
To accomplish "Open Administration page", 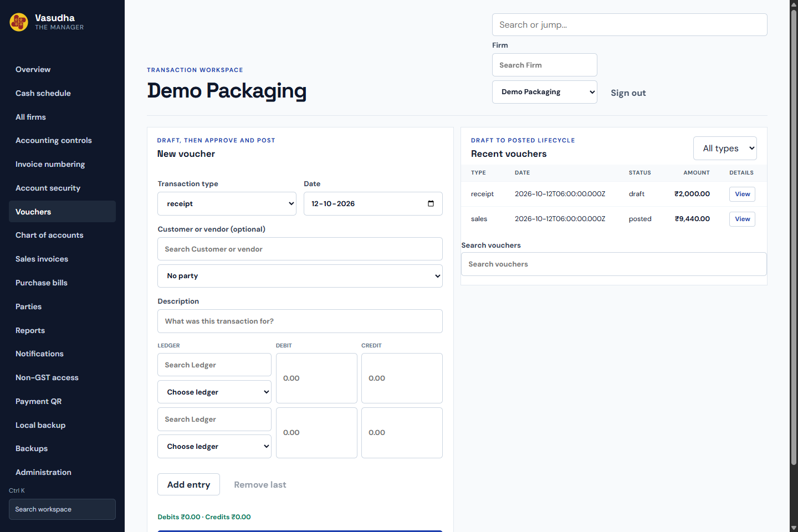I will tap(62, 472).
